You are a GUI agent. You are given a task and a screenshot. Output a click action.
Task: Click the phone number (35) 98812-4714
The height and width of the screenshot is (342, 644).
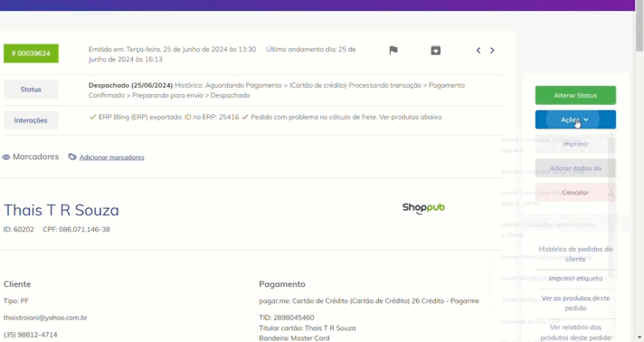click(31, 335)
